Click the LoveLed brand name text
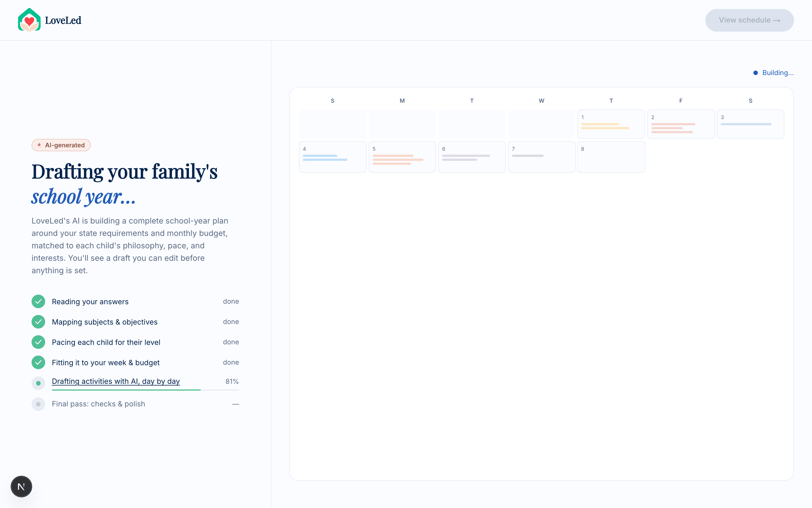The width and height of the screenshot is (812, 508). click(63, 20)
